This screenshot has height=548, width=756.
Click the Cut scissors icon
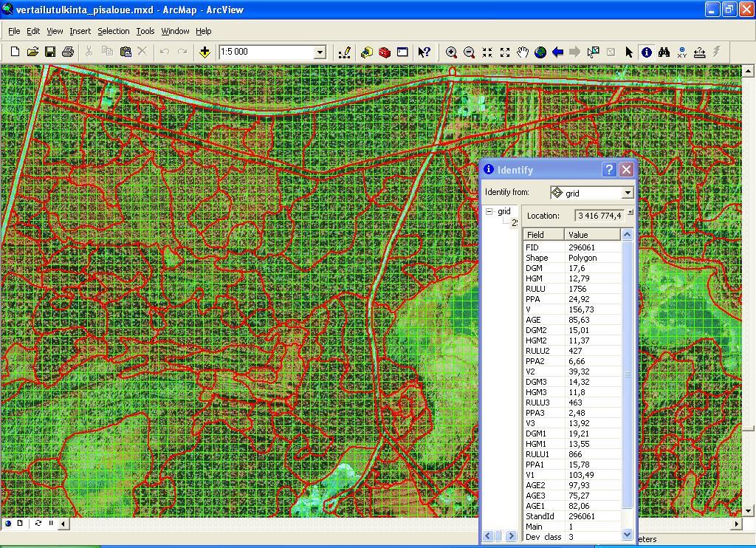click(x=89, y=52)
